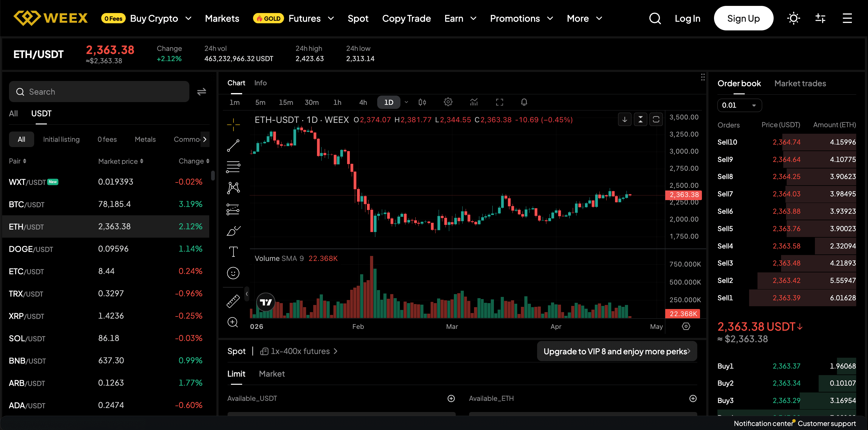Viewport: 868px width, 430px height.
Task: Open the Notification center
Action: click(x=763, y=423)
